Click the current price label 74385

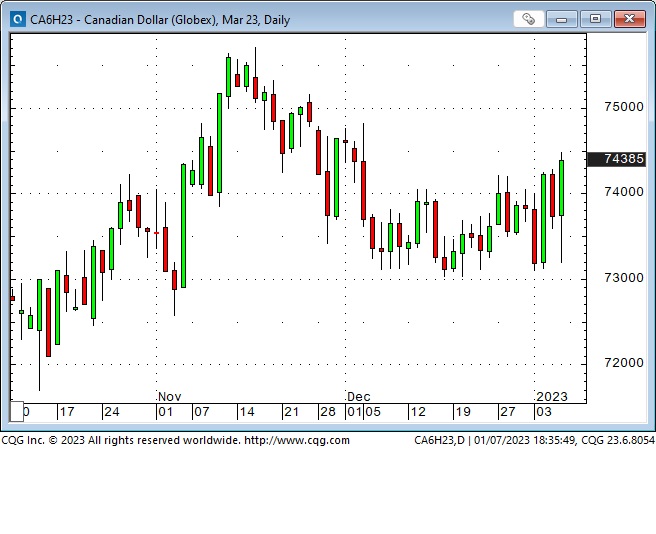click(x=616, y=159)
